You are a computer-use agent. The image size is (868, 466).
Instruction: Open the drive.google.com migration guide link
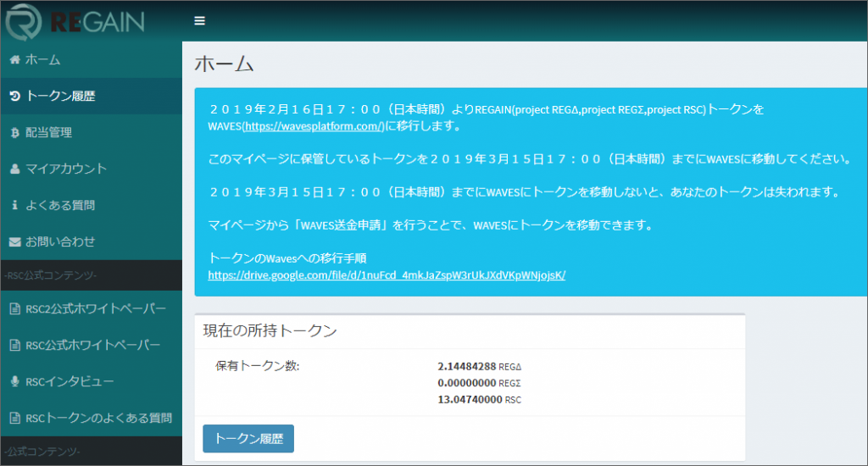(387, 275)
